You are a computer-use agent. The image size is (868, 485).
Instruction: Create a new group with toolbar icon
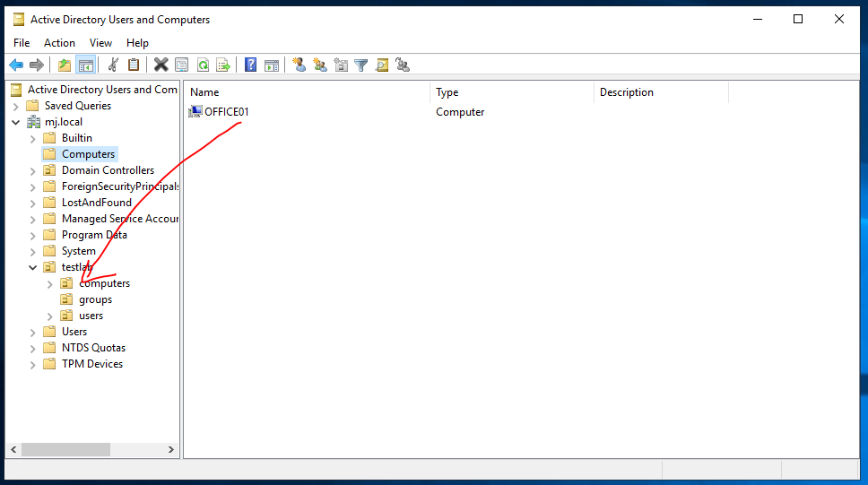coord(320,65)
